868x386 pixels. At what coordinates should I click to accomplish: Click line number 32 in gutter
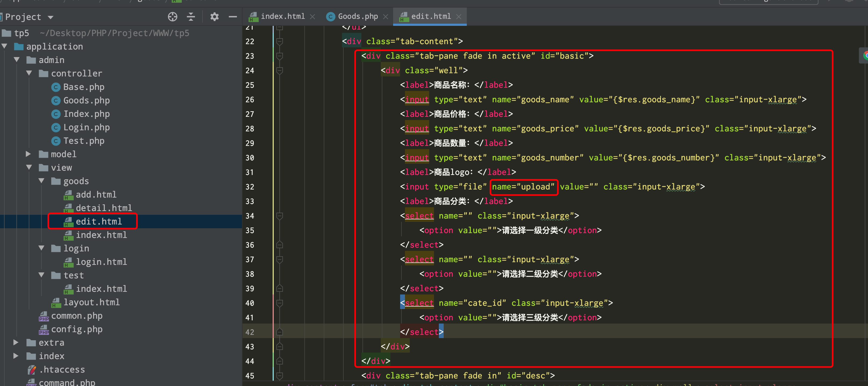(250, 187)
